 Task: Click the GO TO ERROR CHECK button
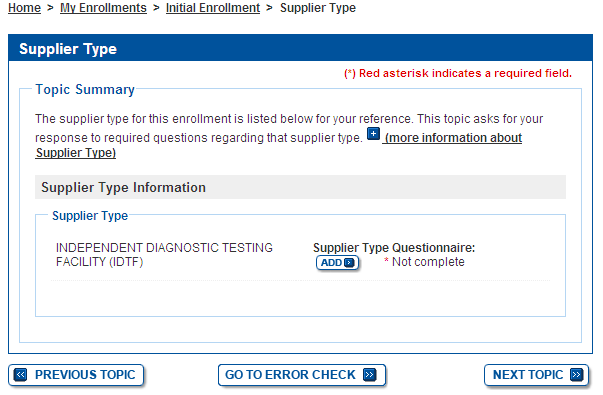302,375
